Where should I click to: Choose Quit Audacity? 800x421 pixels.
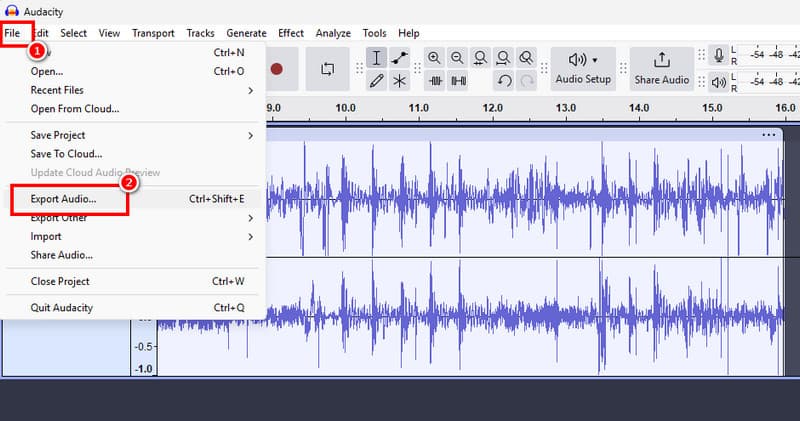click(x=133, y=308)
